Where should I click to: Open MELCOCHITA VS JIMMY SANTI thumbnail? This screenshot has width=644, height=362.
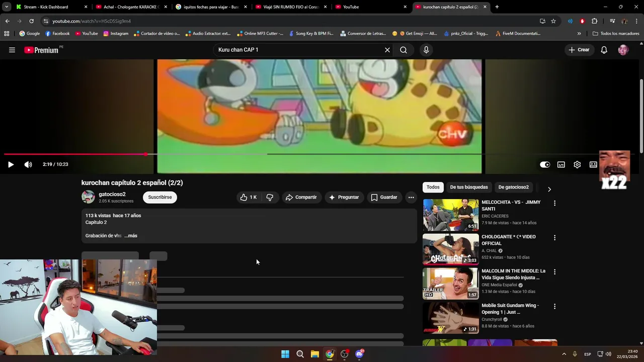click(450, 215)
